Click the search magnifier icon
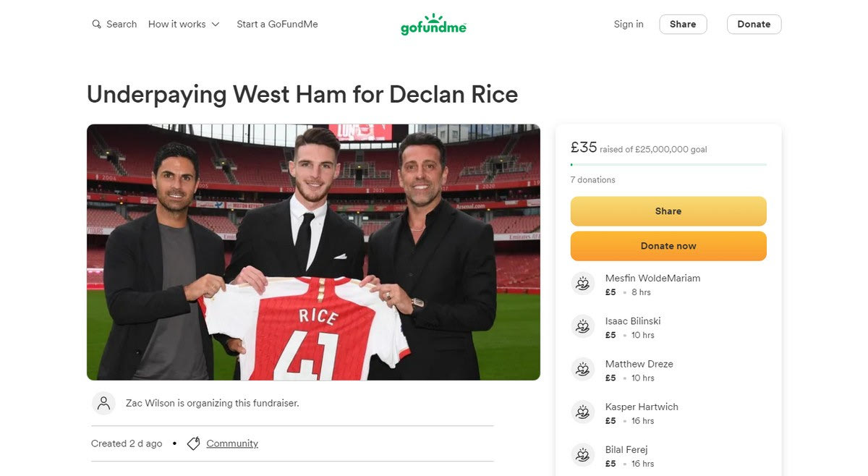 pos(97,25)
